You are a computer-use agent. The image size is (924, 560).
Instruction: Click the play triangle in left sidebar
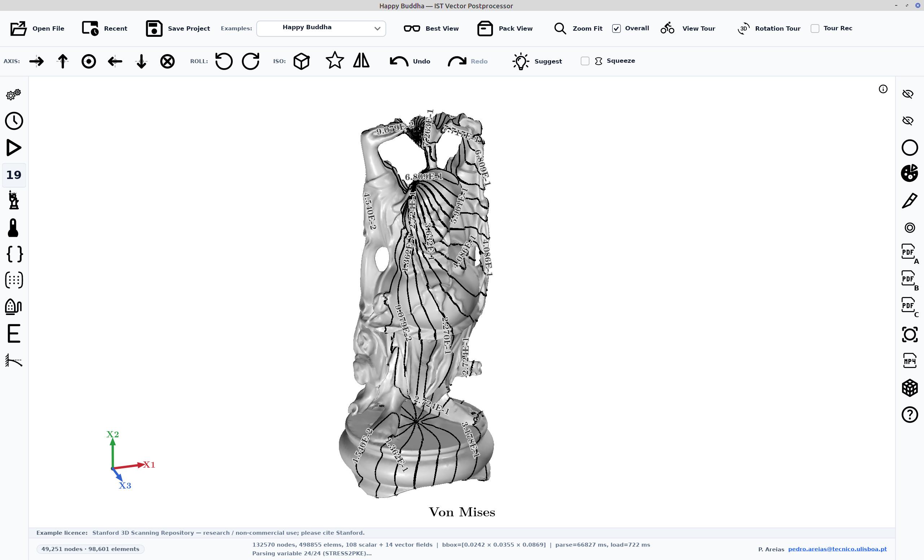[14, 148]
